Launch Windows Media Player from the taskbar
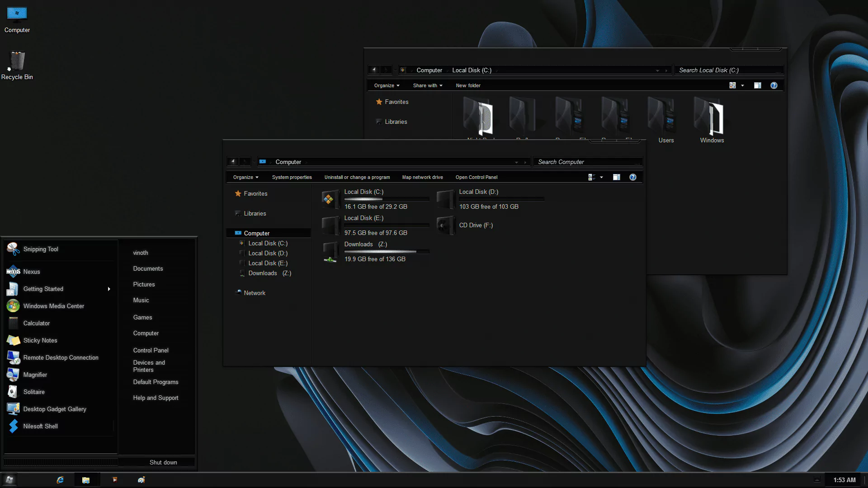Viewport: 868px width, 488px height. click(x=114, y=479)
